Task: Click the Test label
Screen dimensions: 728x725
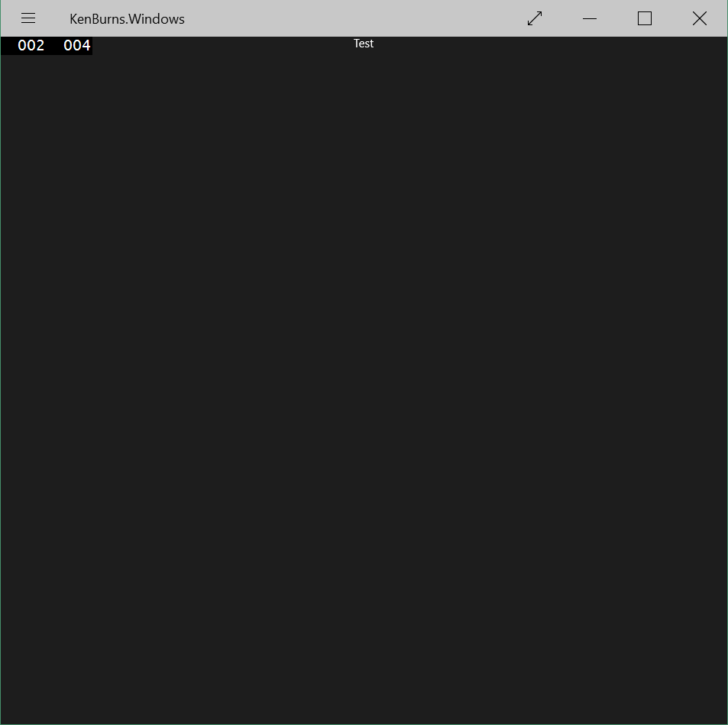Action: tap(364, 44)
